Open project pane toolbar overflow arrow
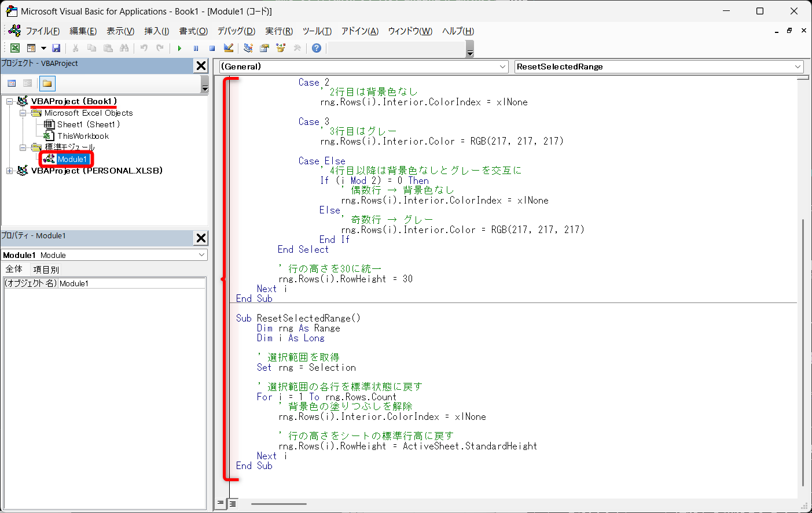This screenshot has height=513, width=812. 205,84
